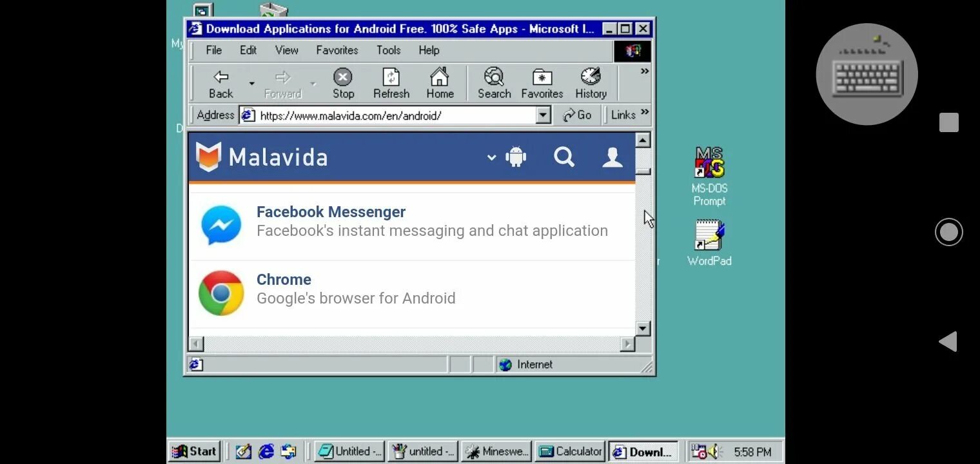Viewport: 980px width, 464px height.
Task: Tap the Android recents square button
Action: [949, 122]
